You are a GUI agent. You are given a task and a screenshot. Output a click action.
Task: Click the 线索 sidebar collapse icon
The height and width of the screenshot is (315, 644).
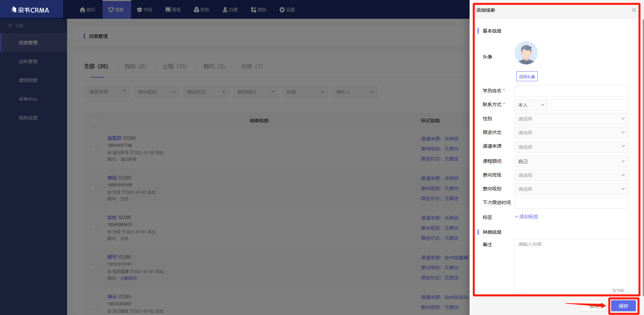[x=10, y=26]
